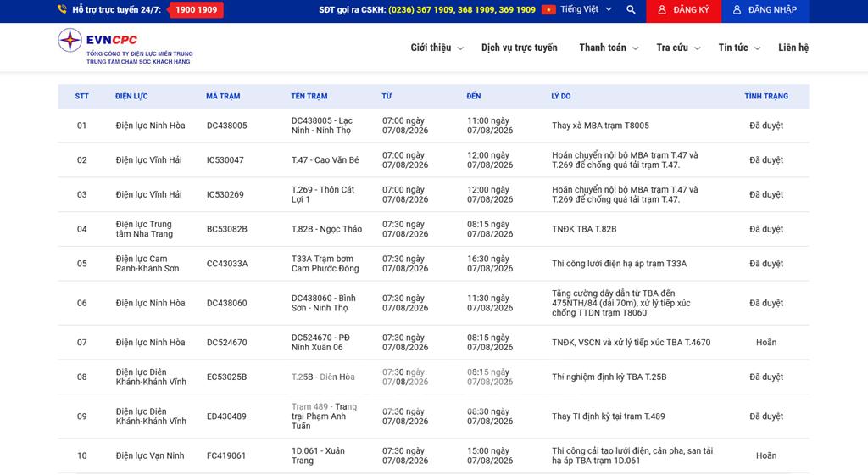Click end time 15:00 ngày 07/08/2026
Viewport: 868px width, 475px height.
pos(490,455)
